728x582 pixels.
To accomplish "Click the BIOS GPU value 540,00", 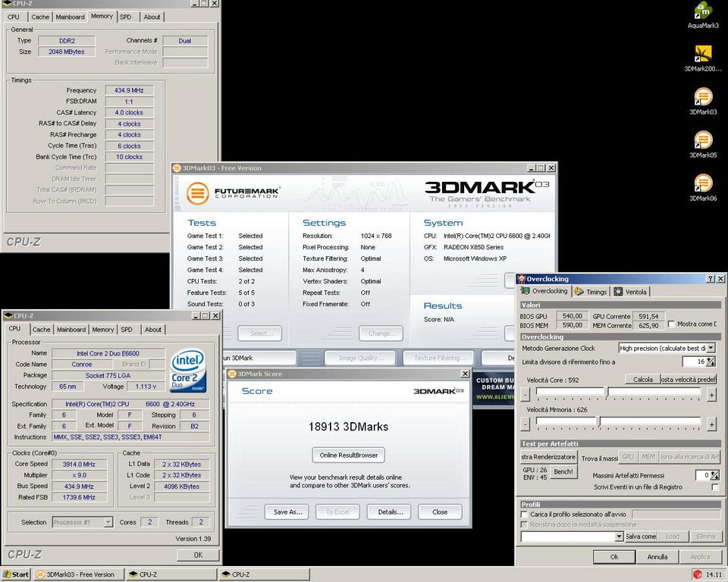I will [x=572, y=316].
